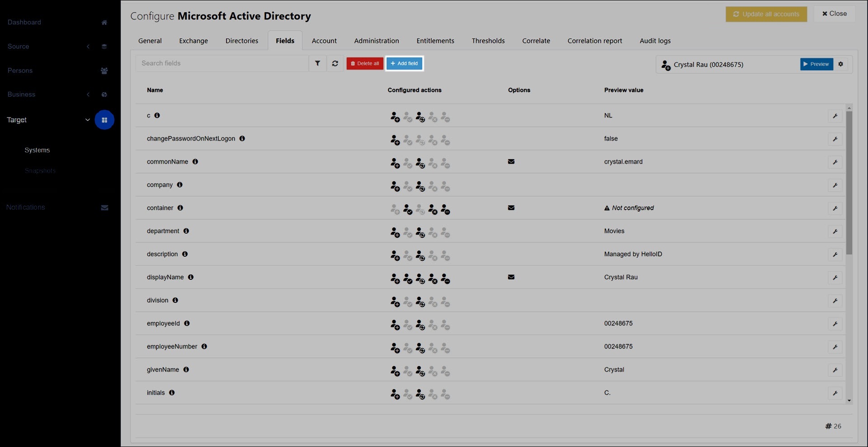The height and width of the screenshot is (447, 868).
Task: Click envelope option icon on displayName row
Action: [511, 277]
